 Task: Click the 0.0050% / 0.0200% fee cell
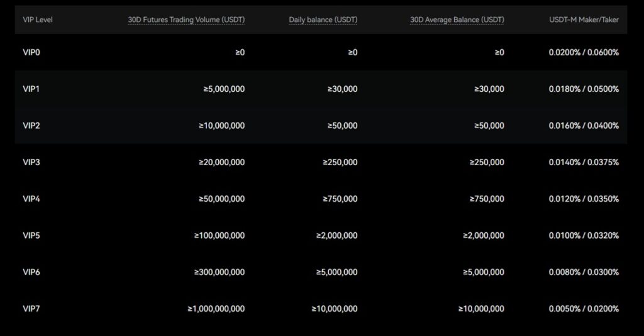(x=584, y=308)
